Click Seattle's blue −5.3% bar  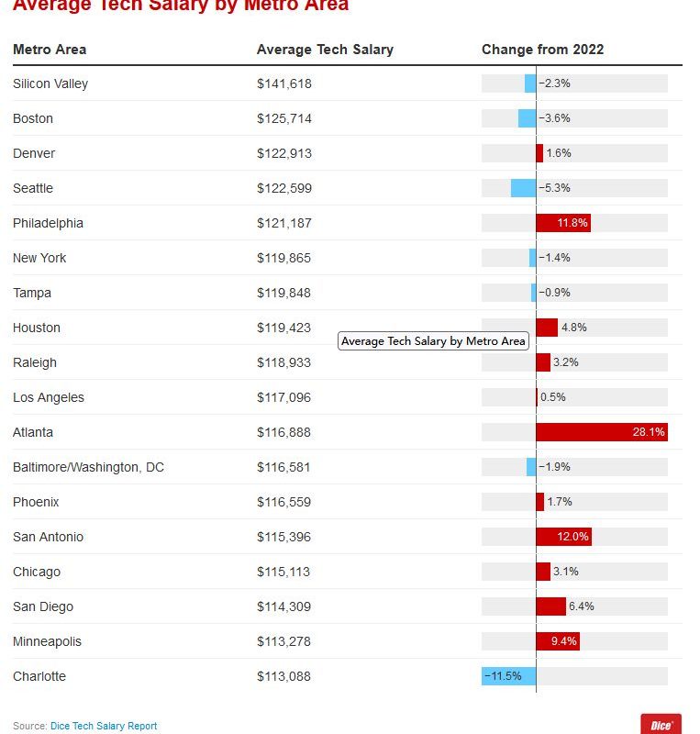point(524,188)
